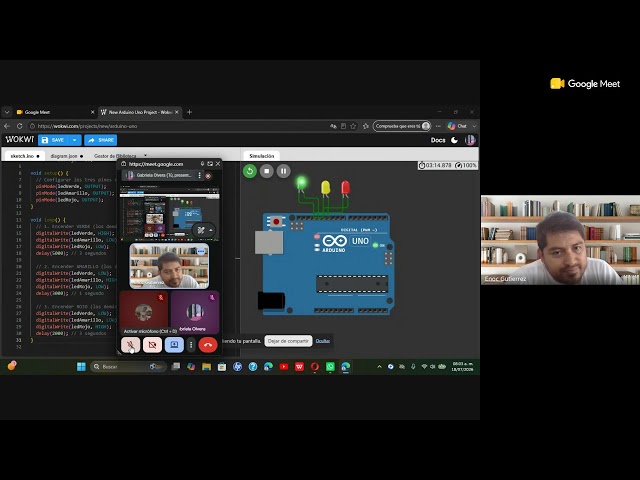Click the SHARE button in Wokwi

click(100, 140)
